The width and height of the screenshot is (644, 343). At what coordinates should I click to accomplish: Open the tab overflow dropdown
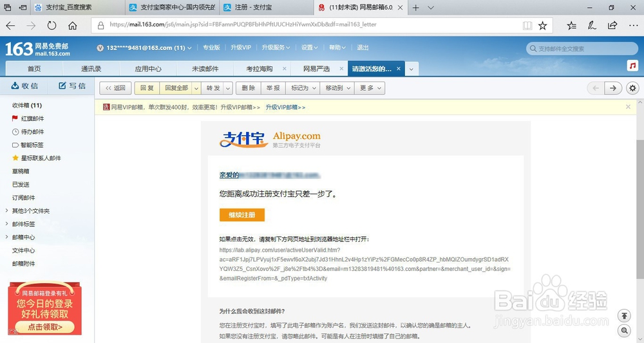coord(411,69)
